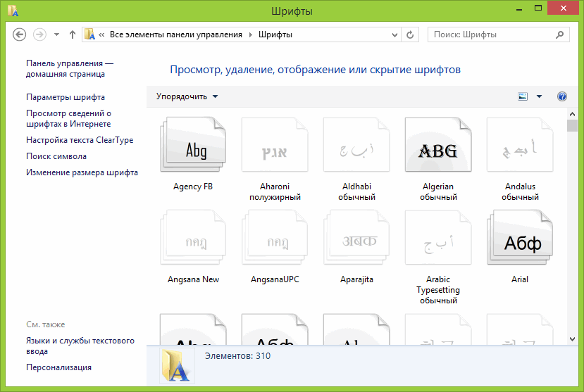The image size is (584, 392).
Task: Click the help question mark icon
Action: pos(561,96)
